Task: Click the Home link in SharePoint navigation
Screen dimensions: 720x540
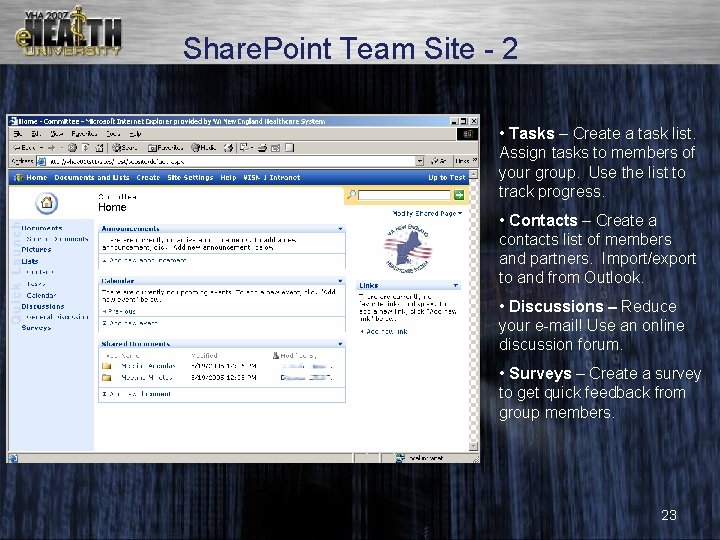Action: click(36, 178)
